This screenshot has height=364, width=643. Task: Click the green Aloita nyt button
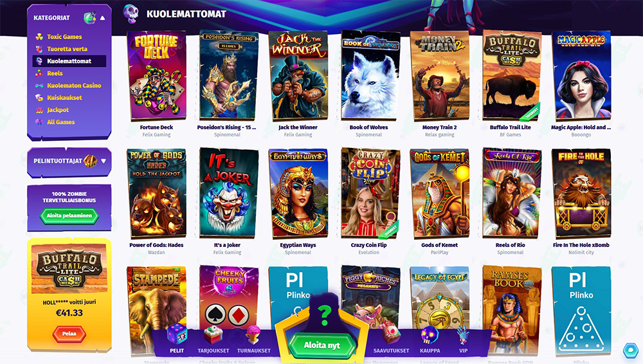click(322, 345)
